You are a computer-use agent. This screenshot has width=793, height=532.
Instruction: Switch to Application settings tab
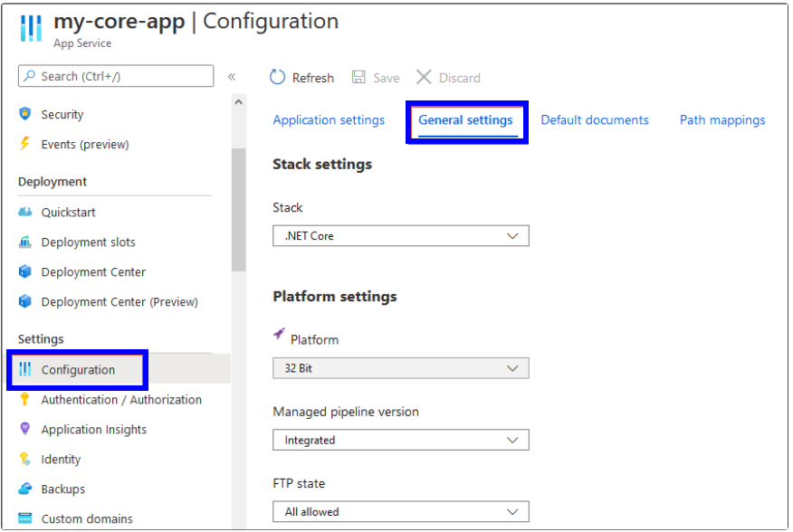pyautogui.click(x=329, y=119)
